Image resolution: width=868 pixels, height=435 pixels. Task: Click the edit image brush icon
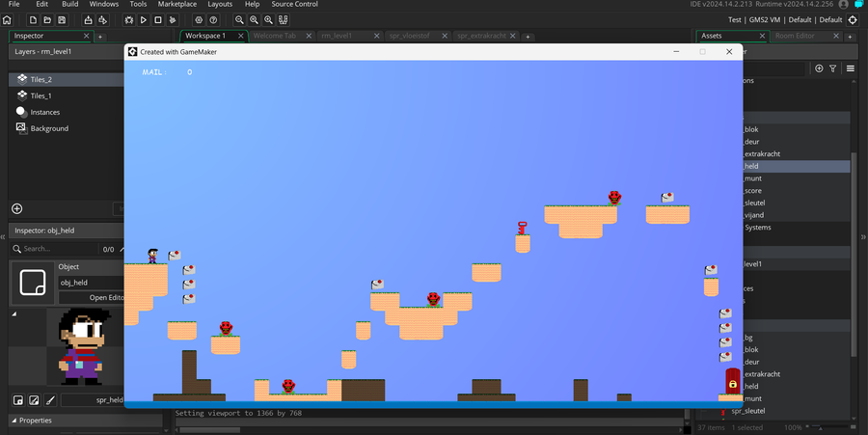tap(50, 399)
